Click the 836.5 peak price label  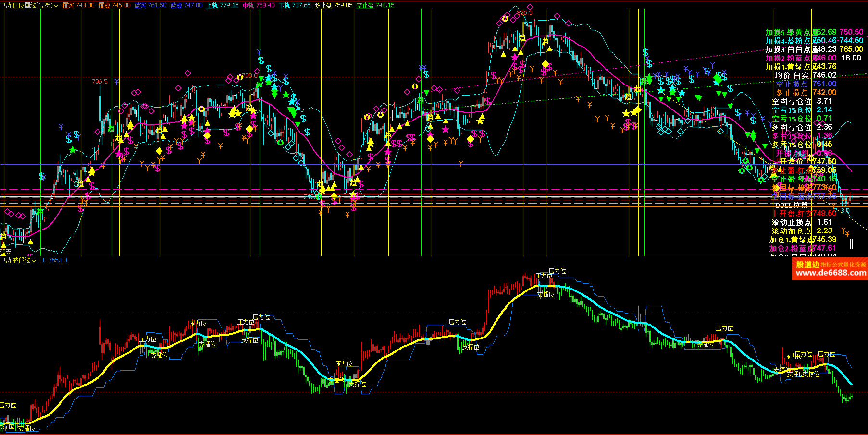pyautogui.click(x=525, y=13)
